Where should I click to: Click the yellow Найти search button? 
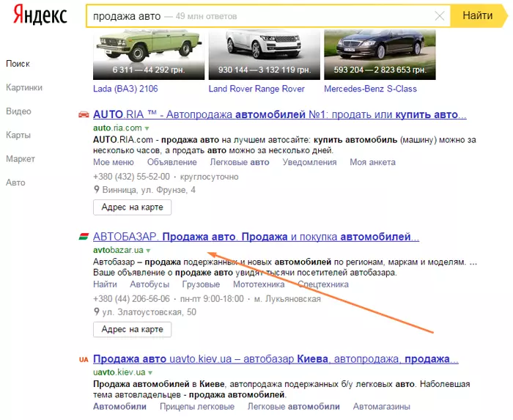[x=478, y=15]
